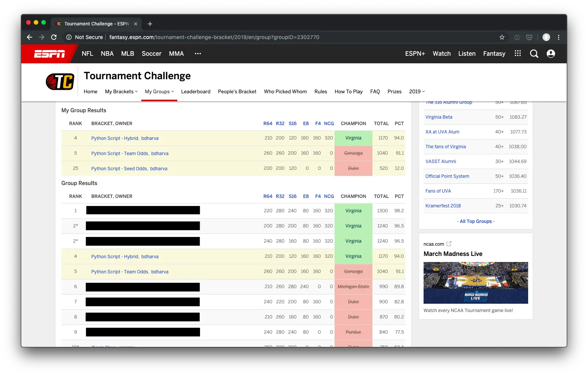Click the Tournament Challenge TC logo
Viewport: 588px width, 375px height.
[x=60, y=82]
